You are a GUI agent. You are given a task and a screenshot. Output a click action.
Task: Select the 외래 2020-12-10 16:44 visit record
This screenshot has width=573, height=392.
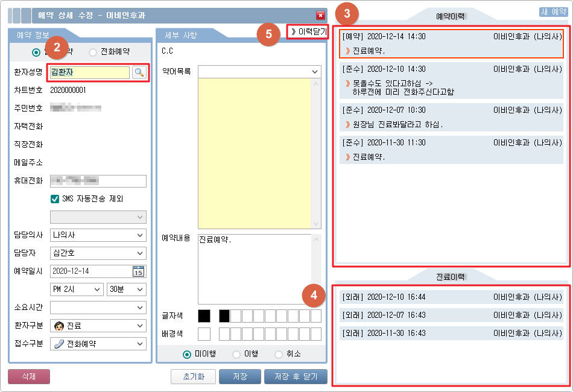451,297
